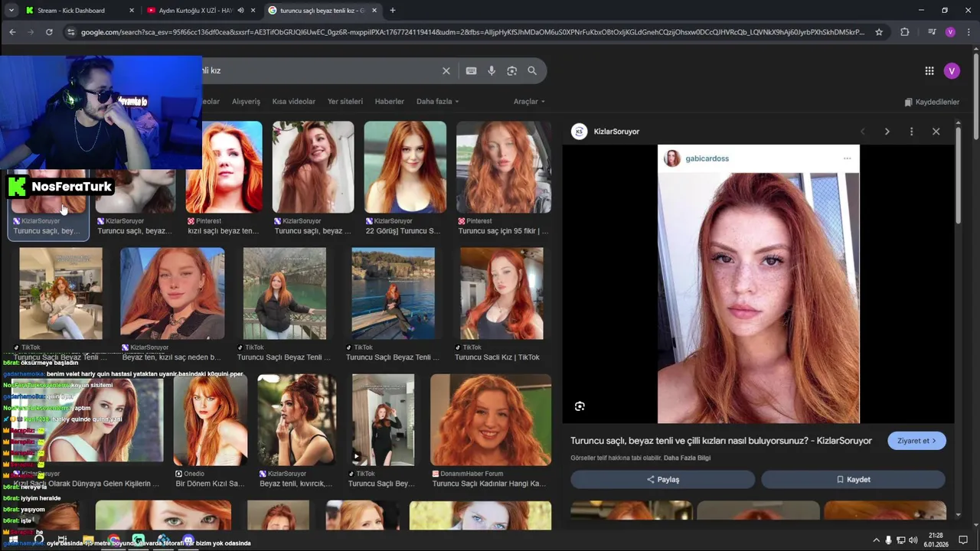Switch to the 'Alışveriş' tab
This screenshot has height=551, width=980.
(246, 102)
